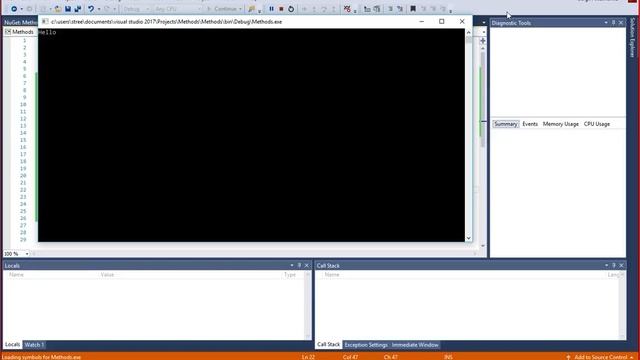Open Call Stack panel window options arrow
The image size is (640, 360).
(606, 265)
